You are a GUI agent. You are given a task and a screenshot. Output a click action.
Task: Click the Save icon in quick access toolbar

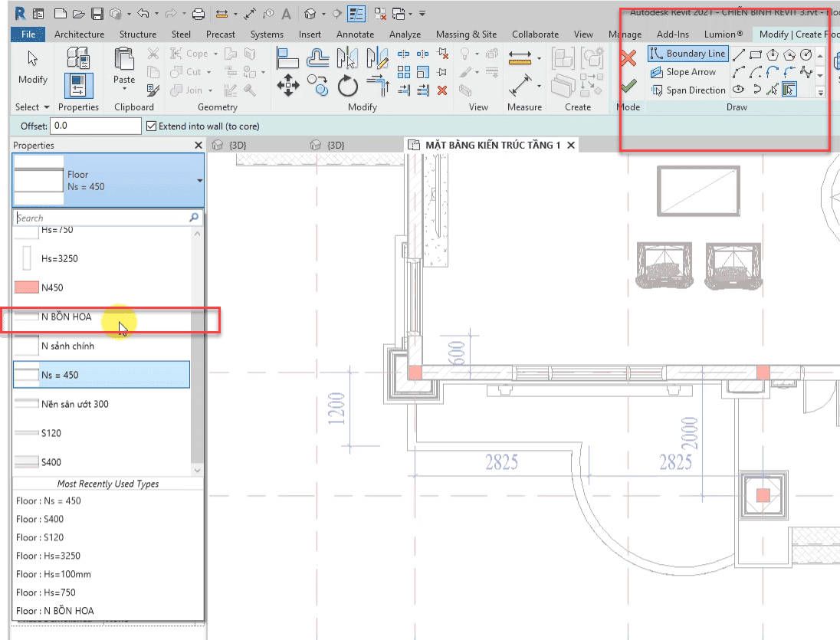tap(97, 14)
